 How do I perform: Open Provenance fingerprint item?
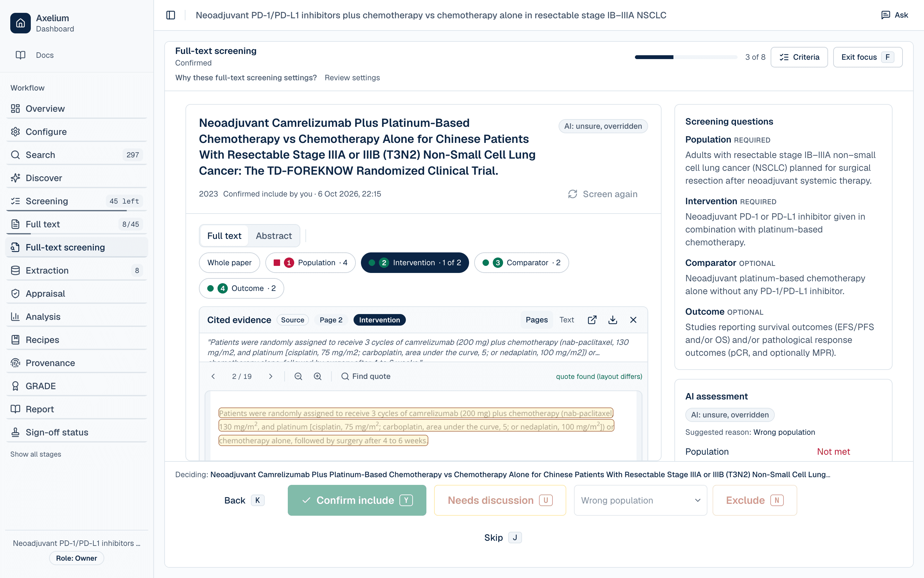(x=77, y=363)
